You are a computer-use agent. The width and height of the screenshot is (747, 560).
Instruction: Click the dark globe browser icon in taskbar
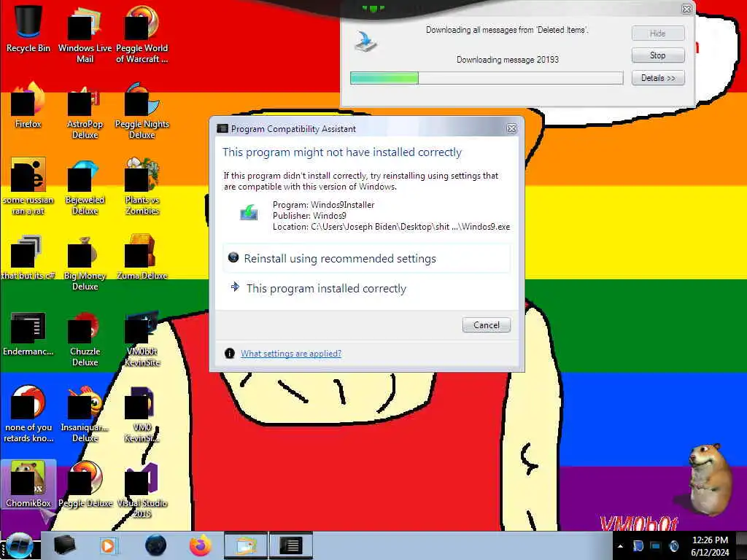tap(155, 545)
